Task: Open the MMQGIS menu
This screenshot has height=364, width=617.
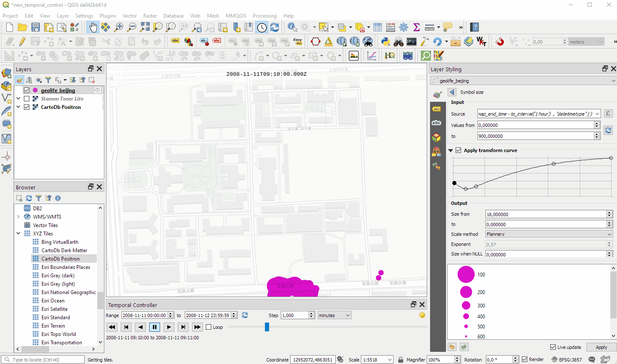Action: [x=236, y=16]
